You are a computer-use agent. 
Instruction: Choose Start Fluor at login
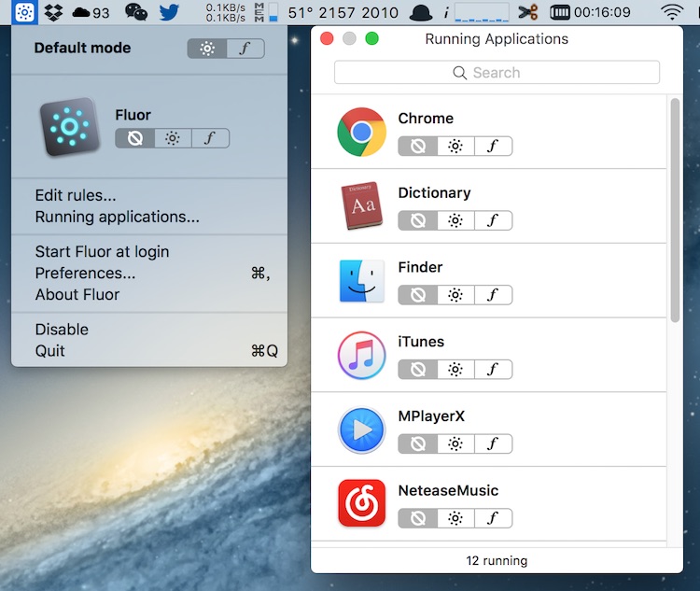(149, 251)
